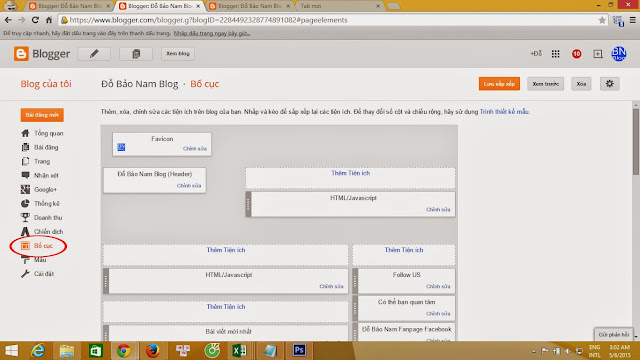Click the Doanh thu trophy icon
Screen dimensions: 640x360
(25, 217)
